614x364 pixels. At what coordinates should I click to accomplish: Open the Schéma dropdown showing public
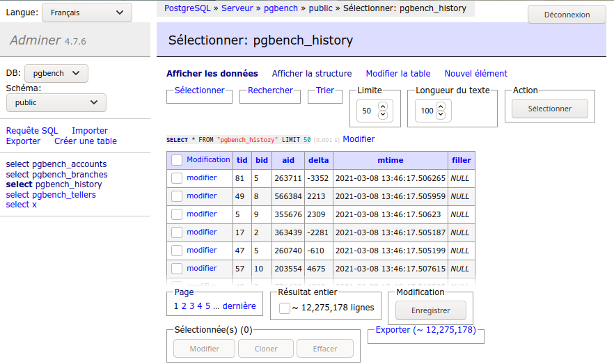pyautogui.click(x=56, y=102)
